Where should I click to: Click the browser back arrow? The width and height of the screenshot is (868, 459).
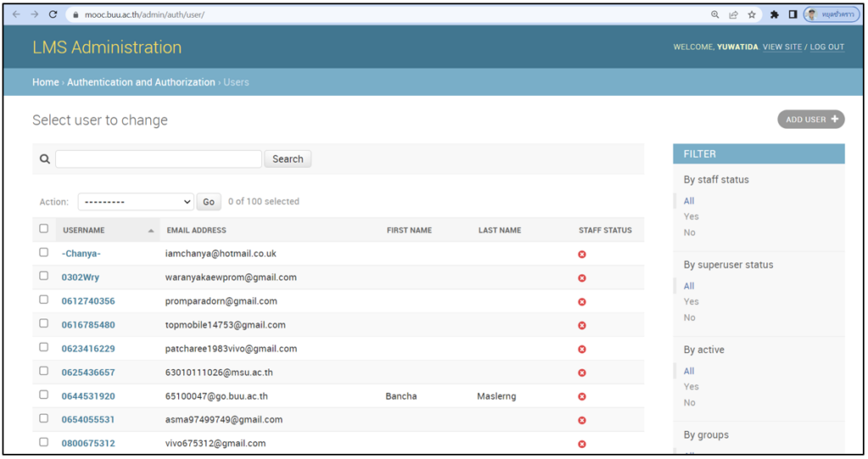click(16, 14)
